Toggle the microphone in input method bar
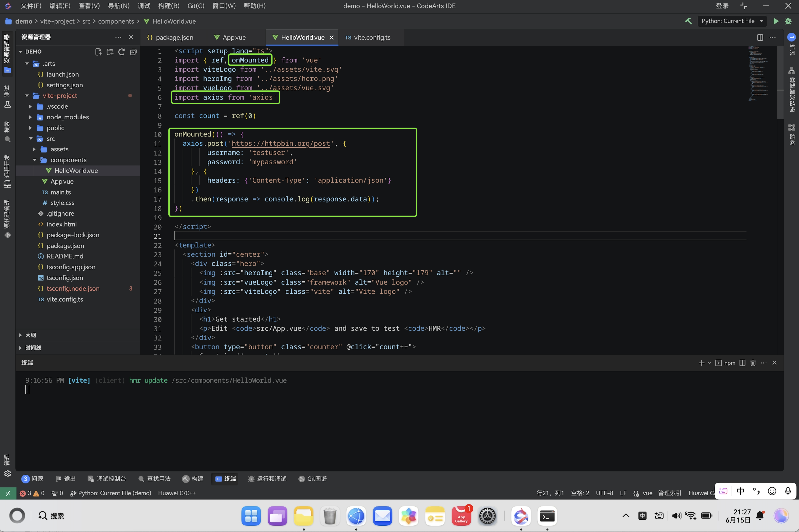The image size is (799, 532). pos(788,491)
